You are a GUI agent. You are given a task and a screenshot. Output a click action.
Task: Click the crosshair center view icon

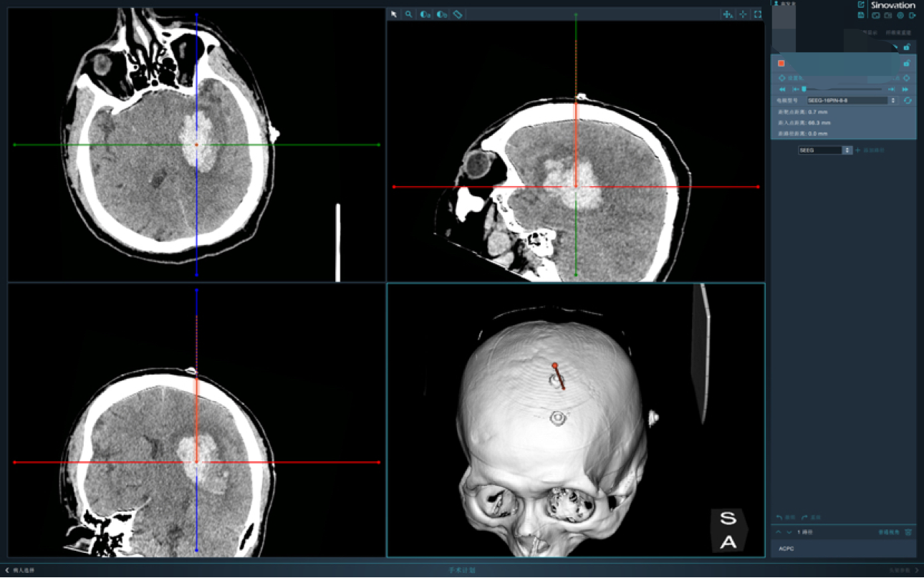point(743,14)
